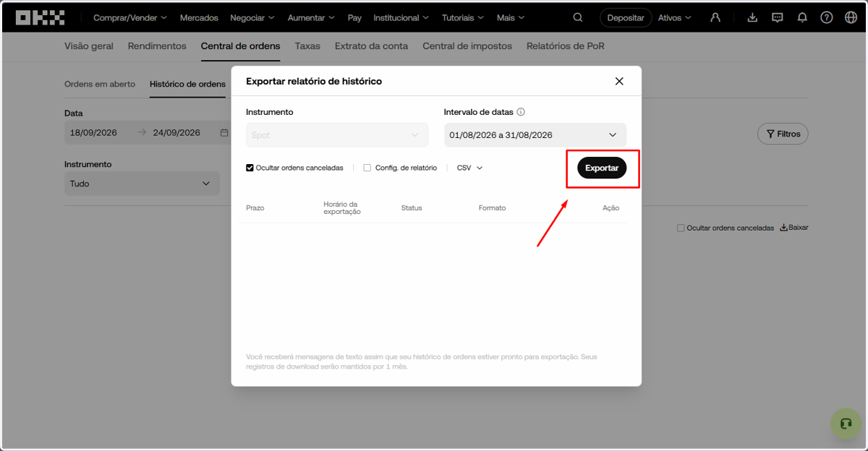The width and height of the screenshot is (868, 451).
Task: Open the notifications bell
Action: pyautogui.click(x=802, y=17)
